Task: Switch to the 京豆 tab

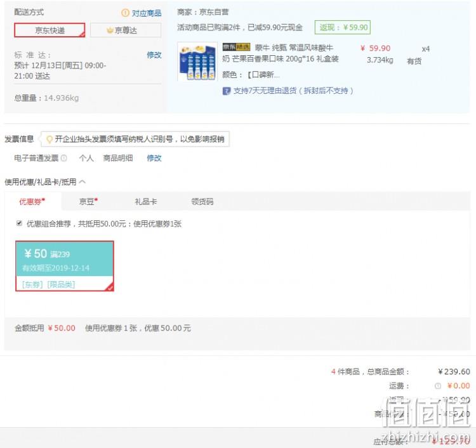Action: pyautogui.click(x=88, y=201)
